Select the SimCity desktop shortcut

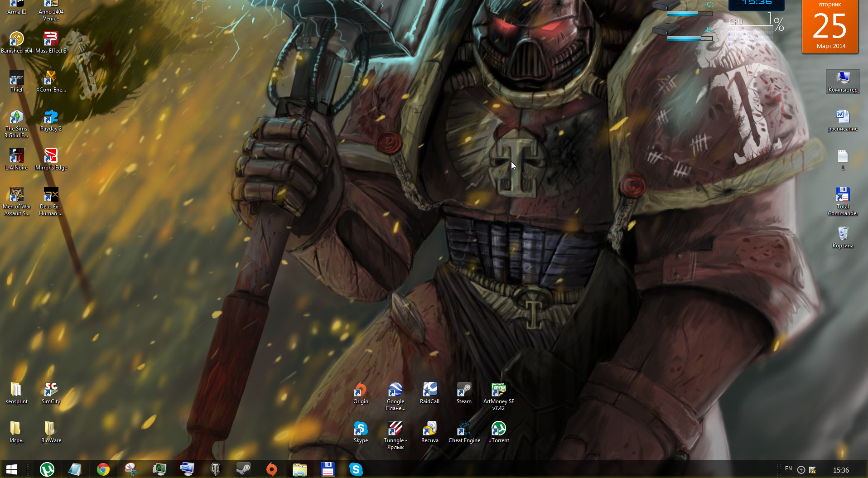click(x=51, y=394)
